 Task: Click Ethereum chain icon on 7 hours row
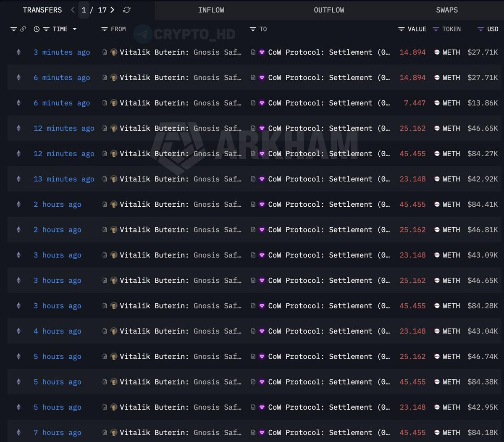click(18, 432)
